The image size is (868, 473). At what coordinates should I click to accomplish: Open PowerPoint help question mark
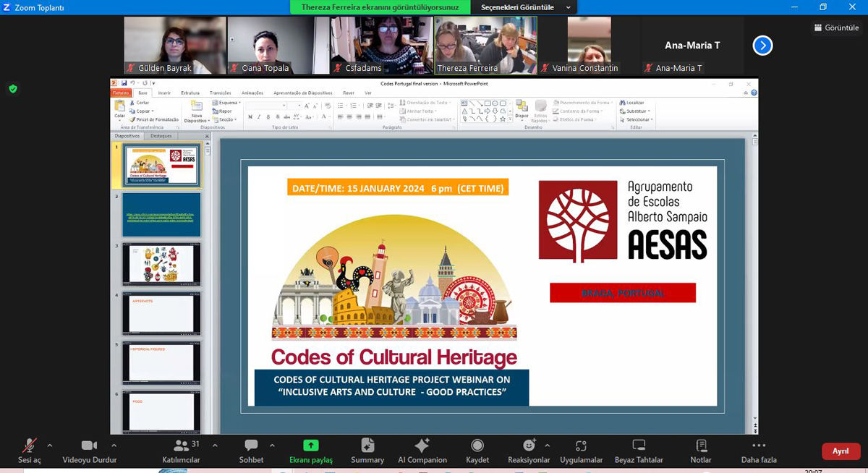pyautogui.click(x=754, y=93)
